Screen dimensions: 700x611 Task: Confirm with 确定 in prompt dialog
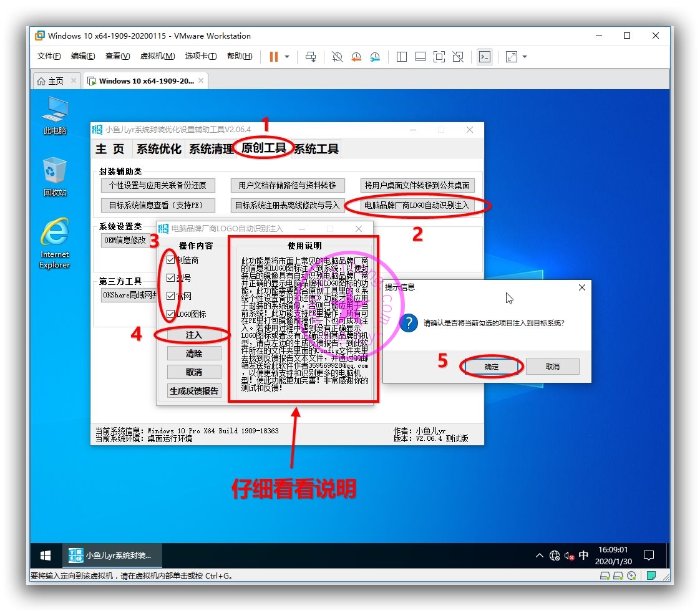(x=492, y=367)
